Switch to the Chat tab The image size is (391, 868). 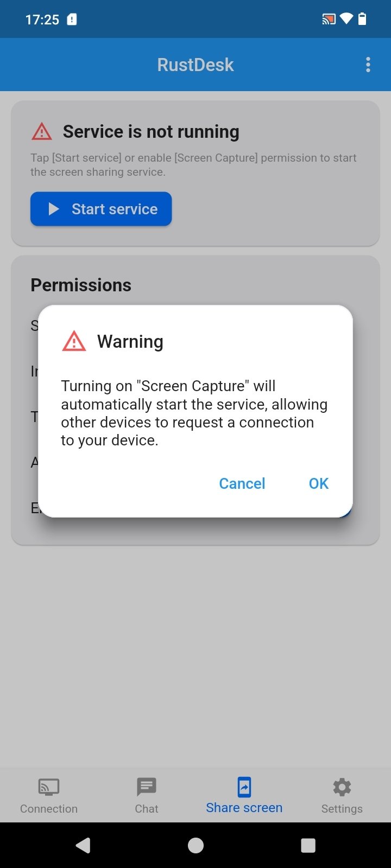147,795
